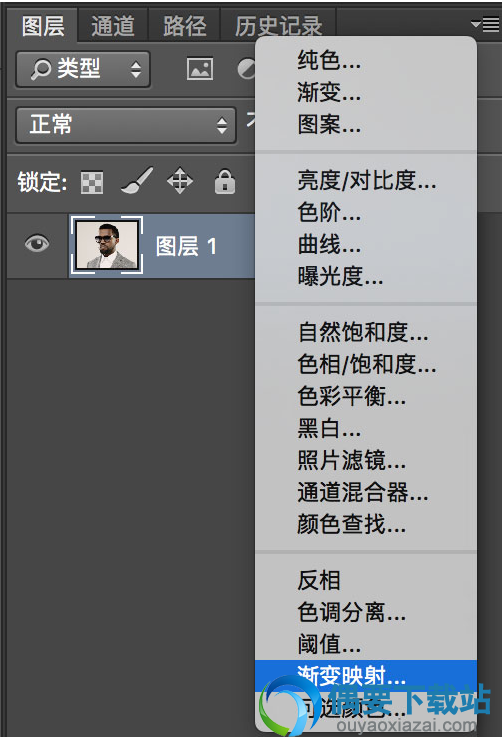Choose 色调分离... adjustment
Image resolution: width=502 pixels, height=737 pixels.
pyautogui.click(x=366, y=612)
